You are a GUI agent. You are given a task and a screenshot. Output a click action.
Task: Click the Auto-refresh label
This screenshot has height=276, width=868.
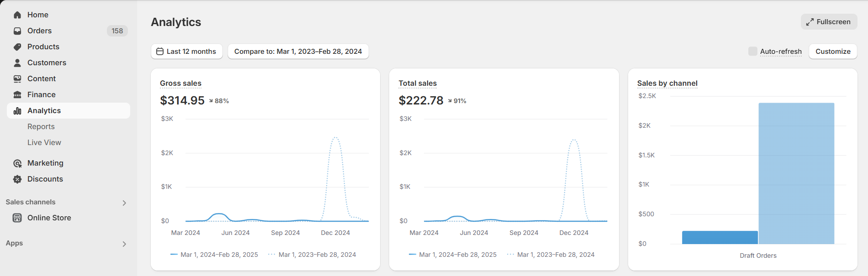tap(781, 52)
